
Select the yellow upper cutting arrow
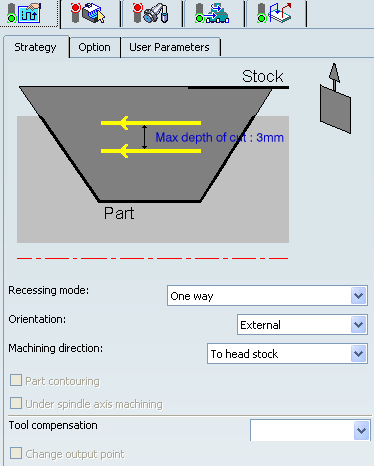tap(151, 123)
